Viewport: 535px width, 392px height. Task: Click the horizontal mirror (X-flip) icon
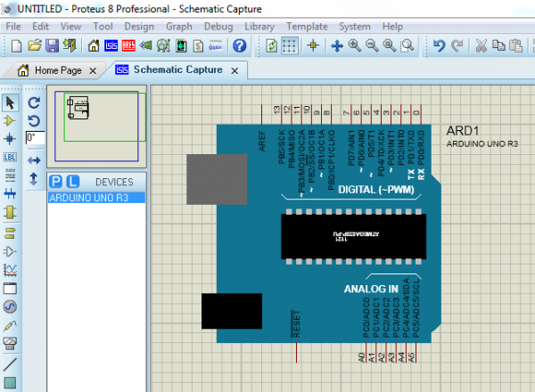coord(34,159)
